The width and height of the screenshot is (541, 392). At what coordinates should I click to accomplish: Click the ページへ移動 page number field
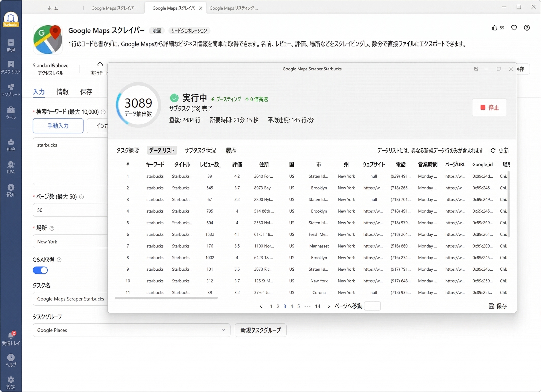373,306
